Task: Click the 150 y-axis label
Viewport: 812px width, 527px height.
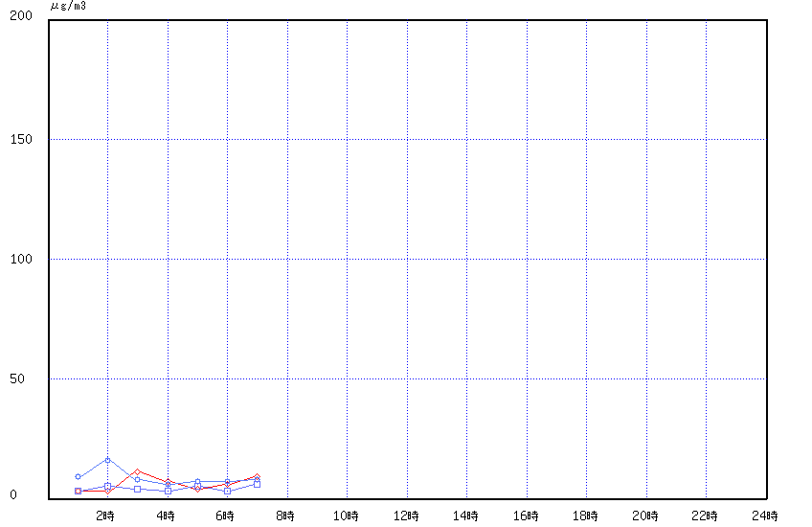Action: click(22, 139)
